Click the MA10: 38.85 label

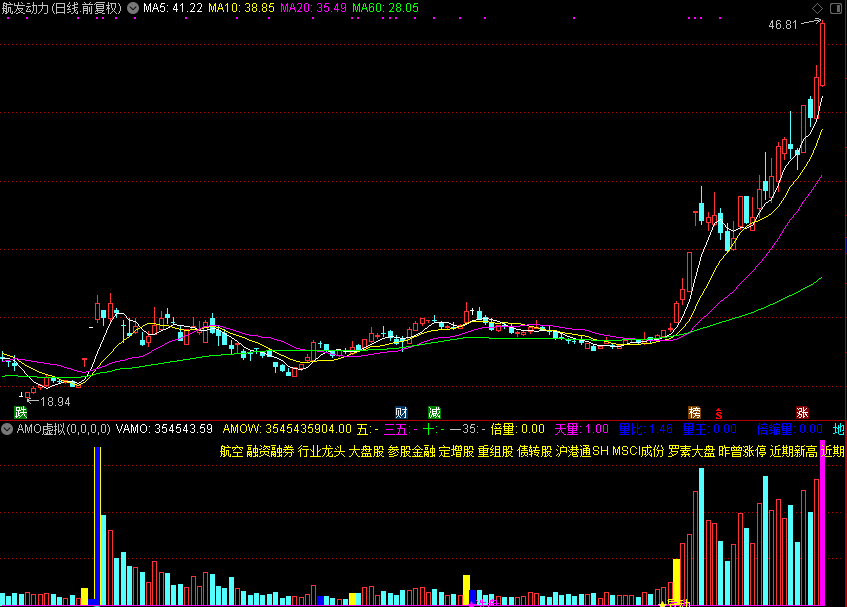coord(241,8)
